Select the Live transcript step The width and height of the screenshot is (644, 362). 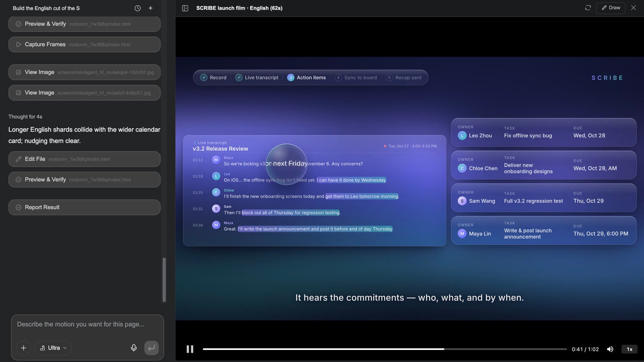click(257, 78)
